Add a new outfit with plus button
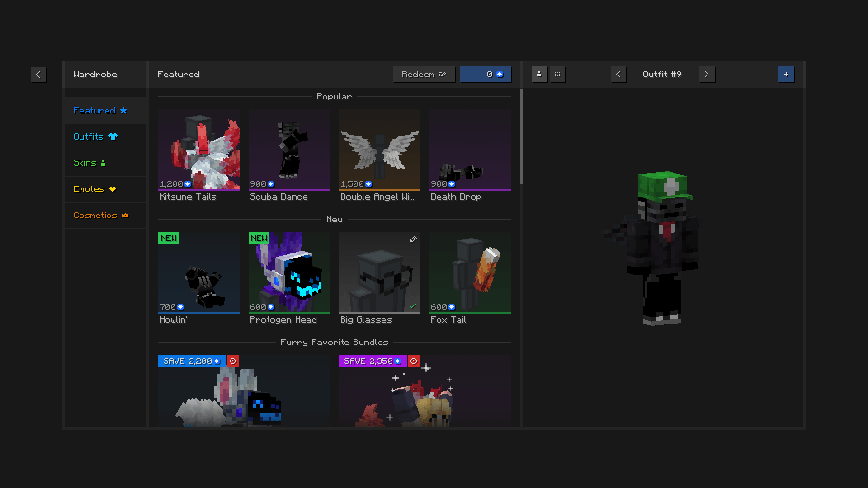 786,75
